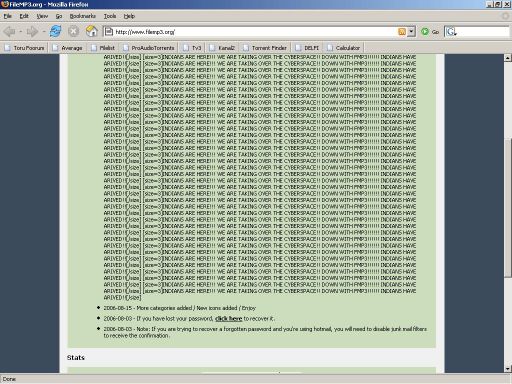
Task: Open the Kanal2 bookmark
Action: [x=222, y=48]
